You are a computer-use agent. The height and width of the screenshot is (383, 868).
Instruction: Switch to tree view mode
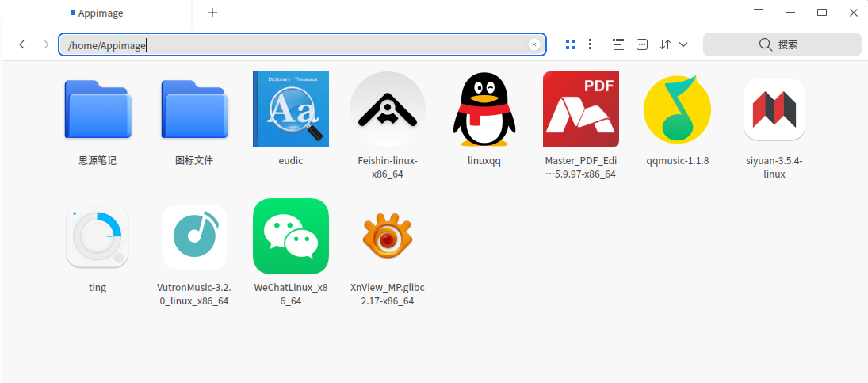coord(618,45)
